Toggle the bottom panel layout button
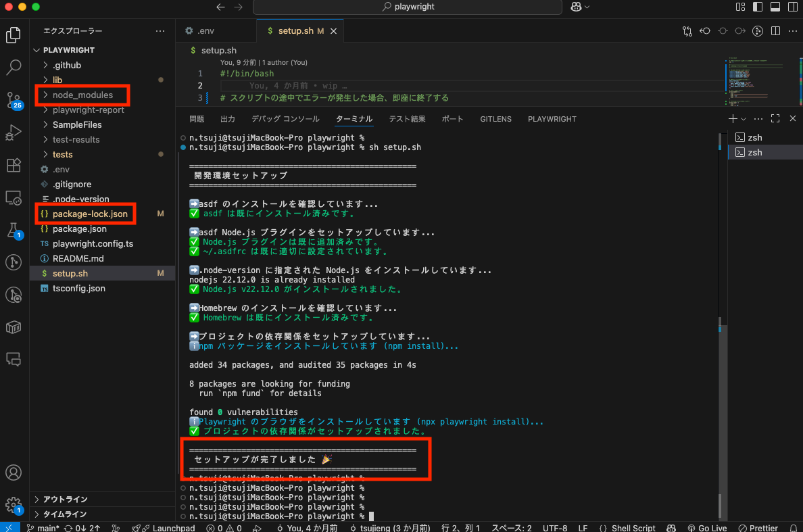 pos(775,7)
